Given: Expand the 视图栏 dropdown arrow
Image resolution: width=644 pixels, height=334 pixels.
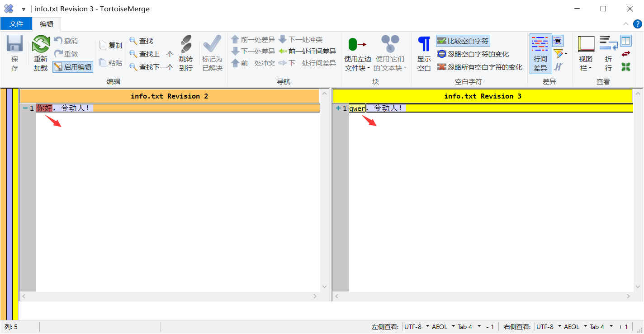Looking at the screenshot, I should point(590,68).
